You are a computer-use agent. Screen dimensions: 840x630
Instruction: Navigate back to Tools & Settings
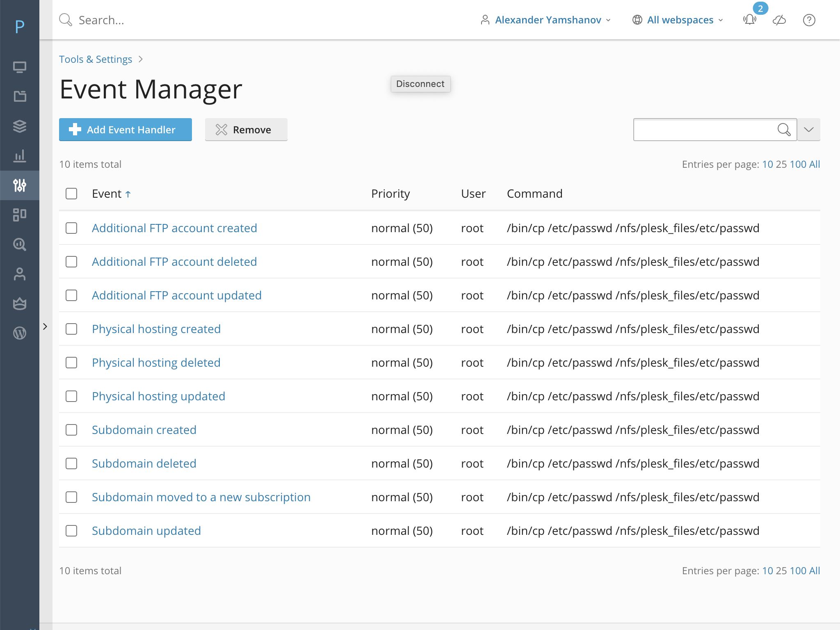click(x=96, y=59)
